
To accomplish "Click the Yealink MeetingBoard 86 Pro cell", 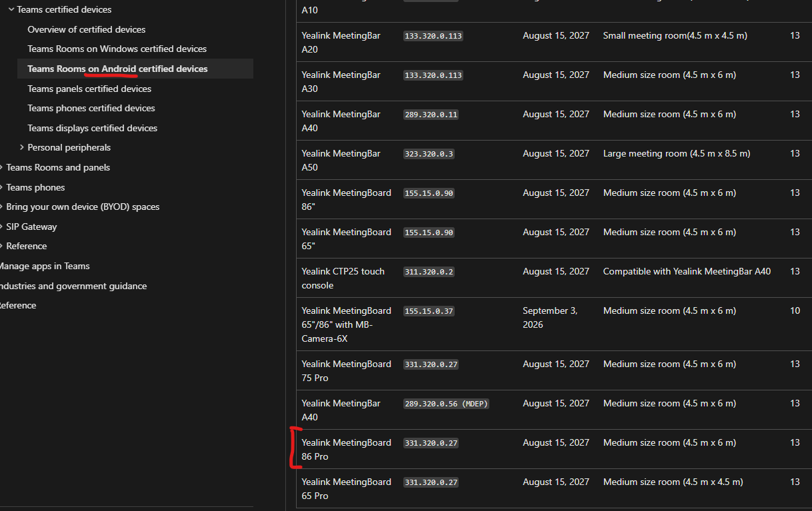I will coord(346,449).
